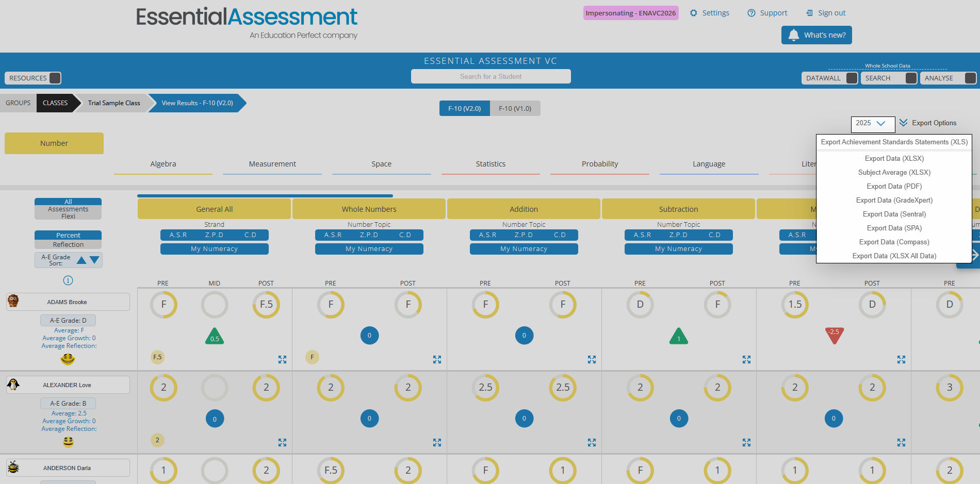Click ALEXANDER Love's penguin avatar

click(13, 384)
